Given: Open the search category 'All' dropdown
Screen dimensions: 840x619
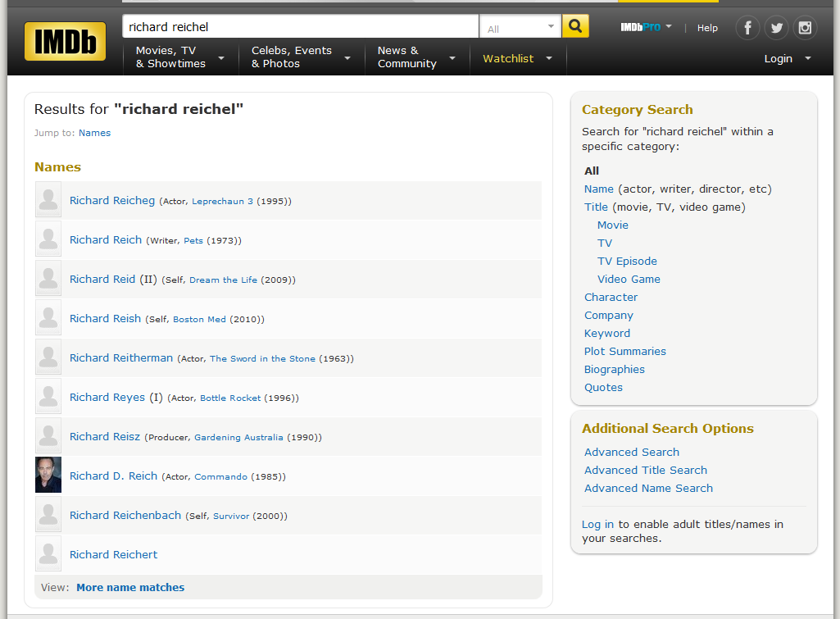Looking at the screenshot, I should click(520, 26).
